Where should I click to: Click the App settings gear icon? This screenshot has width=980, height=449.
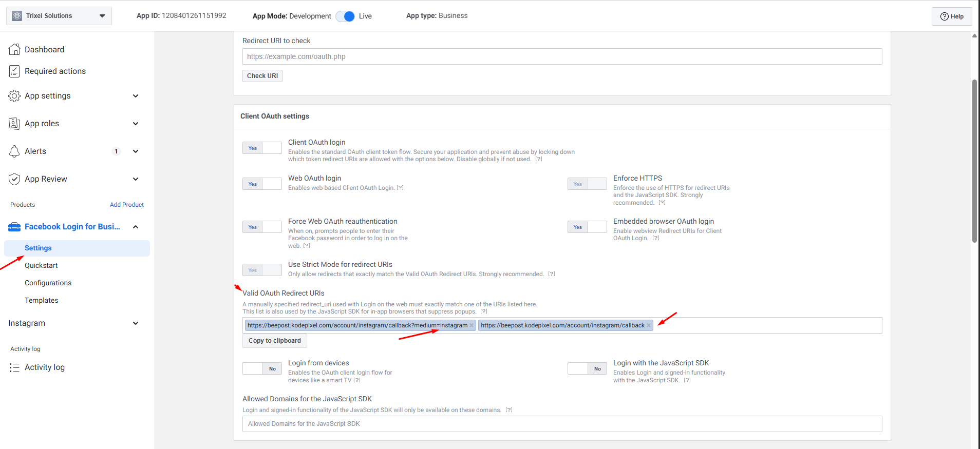point(14,96)
